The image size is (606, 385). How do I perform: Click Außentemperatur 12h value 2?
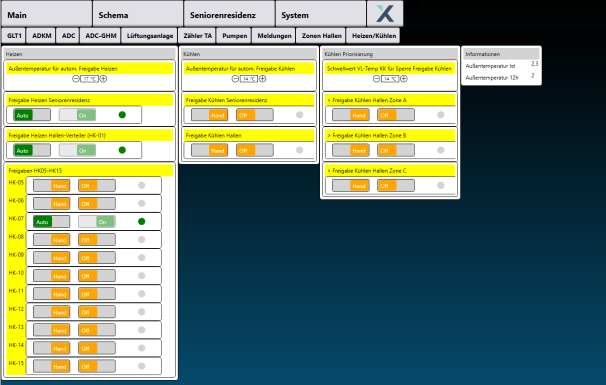(x=533, y=75)
